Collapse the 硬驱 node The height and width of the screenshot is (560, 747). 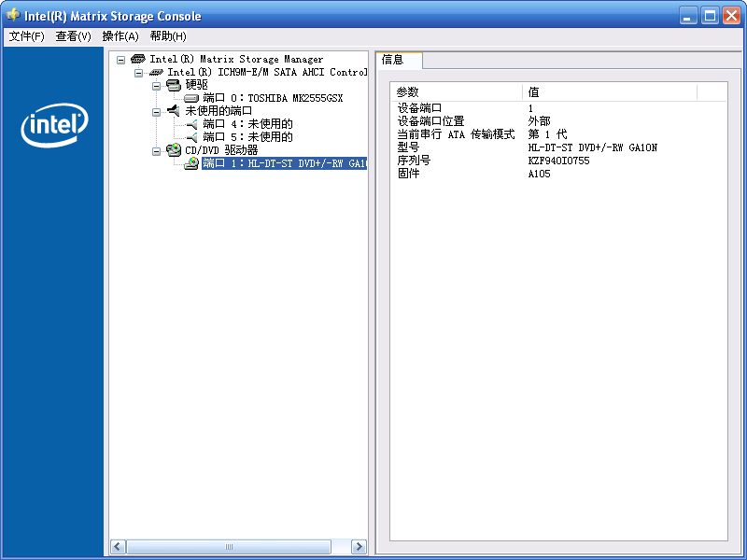156,86
